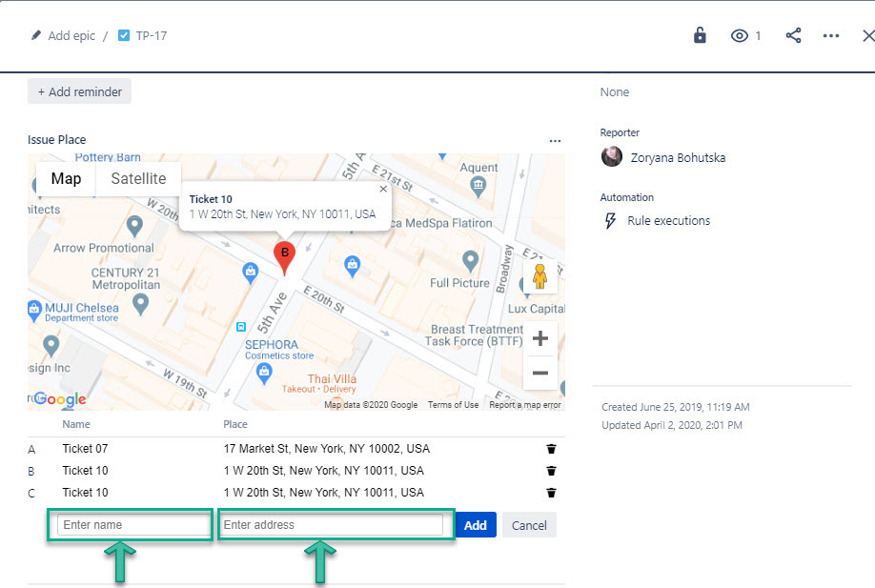Click the Enter name input field
875x588 pixels.
coord(133,525)
